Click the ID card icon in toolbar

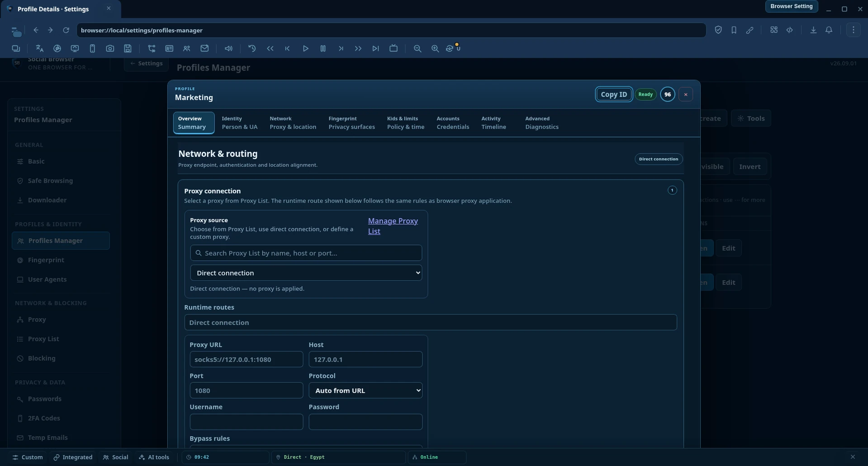point(169,48)
